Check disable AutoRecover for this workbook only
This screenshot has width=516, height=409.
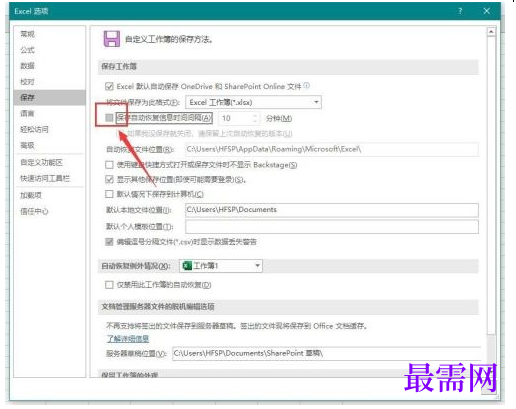point(109,285)
